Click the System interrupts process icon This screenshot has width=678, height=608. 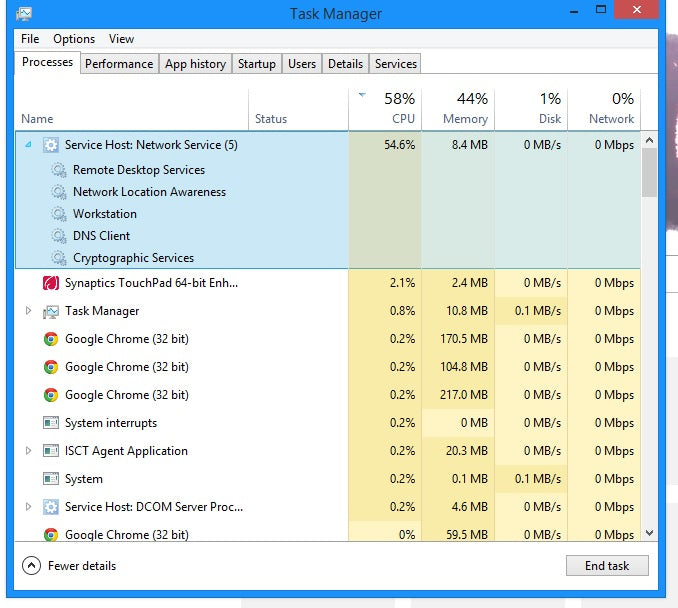click(51, 423)
